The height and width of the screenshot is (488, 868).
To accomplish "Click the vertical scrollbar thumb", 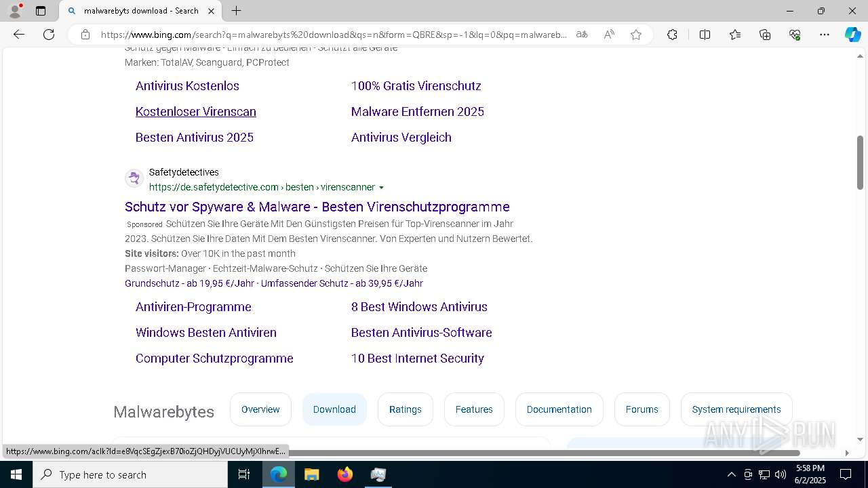I will [860, 163].
